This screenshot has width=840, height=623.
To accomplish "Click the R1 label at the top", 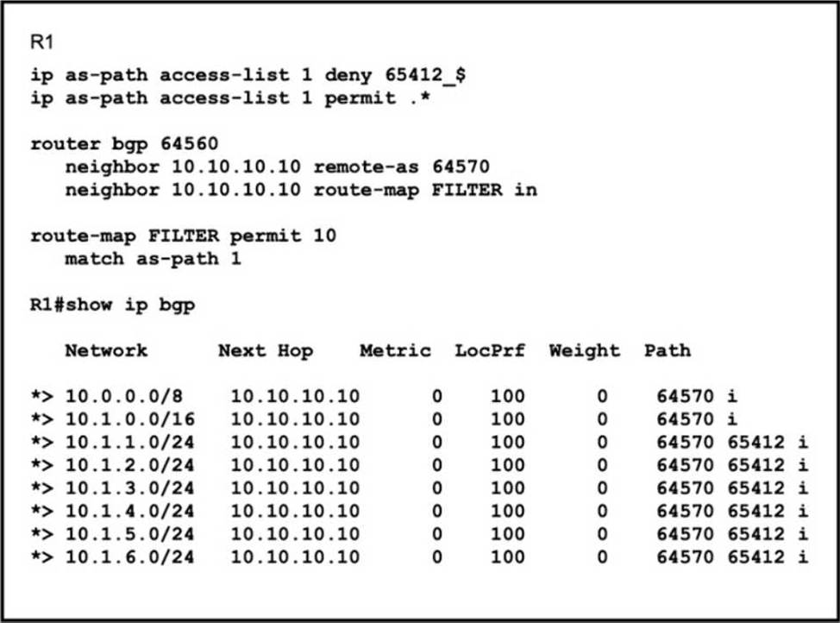I will click(42, 42).
